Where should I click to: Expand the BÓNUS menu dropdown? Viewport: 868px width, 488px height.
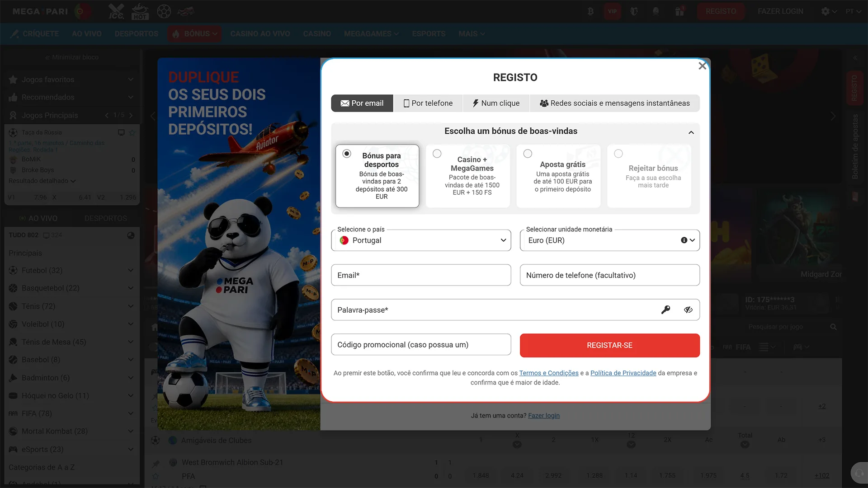tap(195, 34)
